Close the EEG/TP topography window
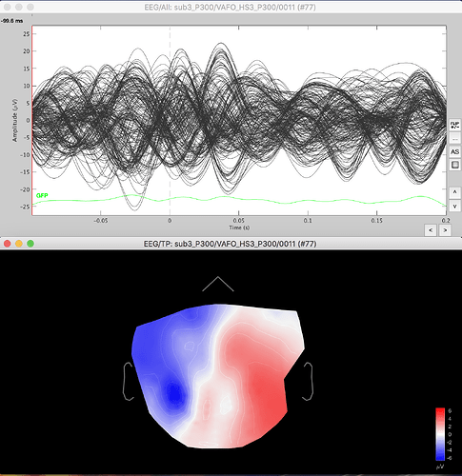462x476 pixels. [x=8, y=244]
